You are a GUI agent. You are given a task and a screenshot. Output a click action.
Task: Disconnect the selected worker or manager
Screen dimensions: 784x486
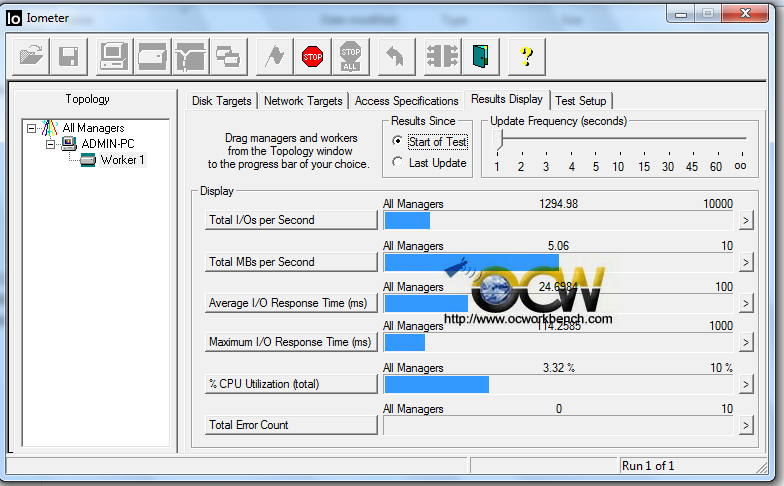tap(442, 56)
